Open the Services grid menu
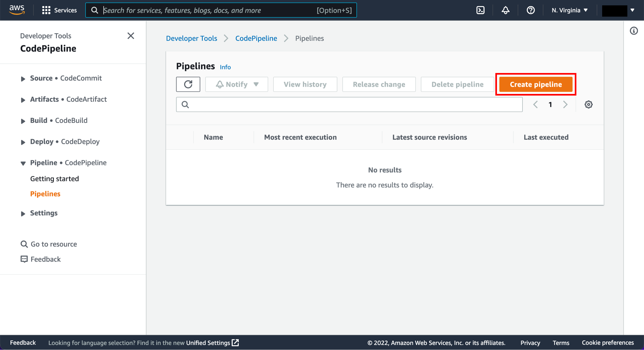The width and height of the screenshot is (644, 350). pos(59,10)
